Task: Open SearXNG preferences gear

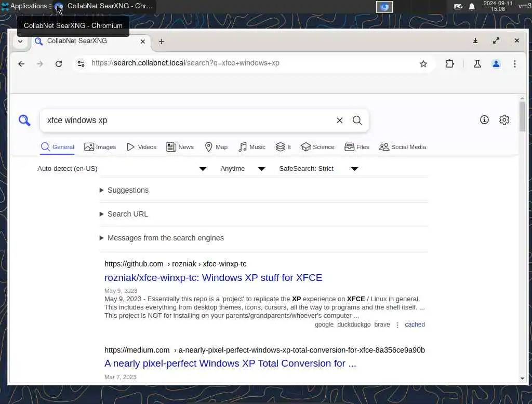Action: tap(504, 120)
